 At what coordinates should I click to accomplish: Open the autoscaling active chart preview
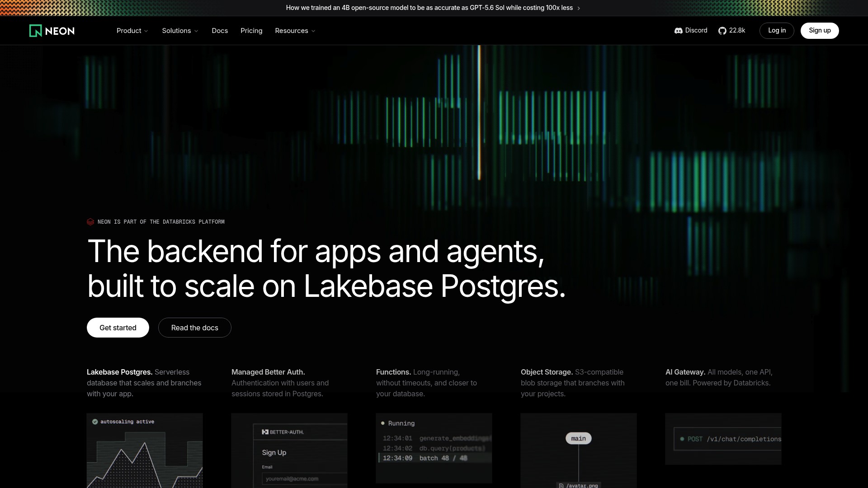point(145,450)
